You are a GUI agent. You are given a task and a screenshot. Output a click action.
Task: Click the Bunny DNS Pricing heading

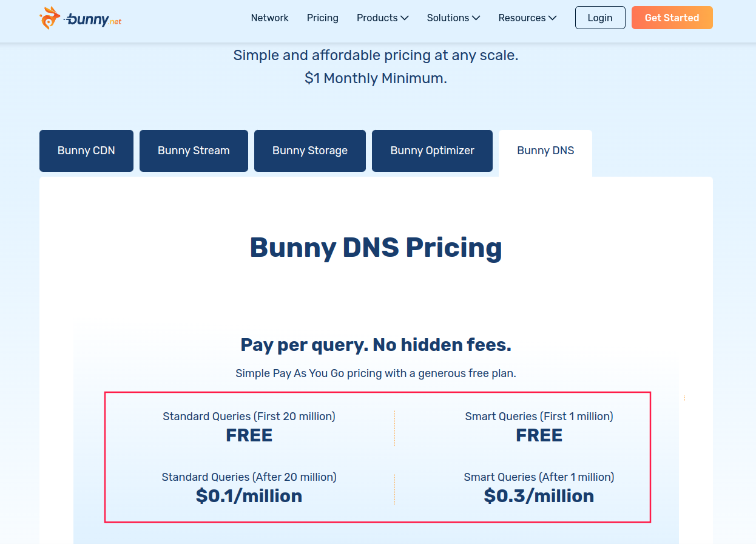376,247
